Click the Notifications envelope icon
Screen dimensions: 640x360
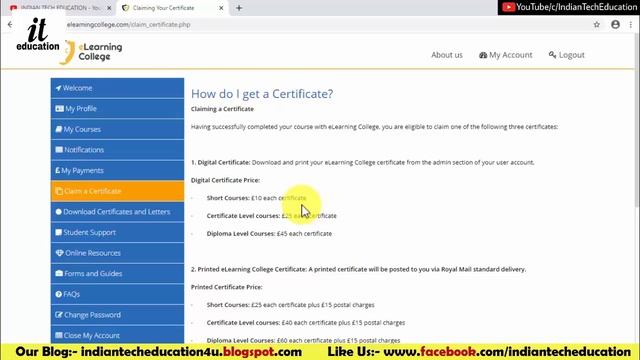coord(59,150)
